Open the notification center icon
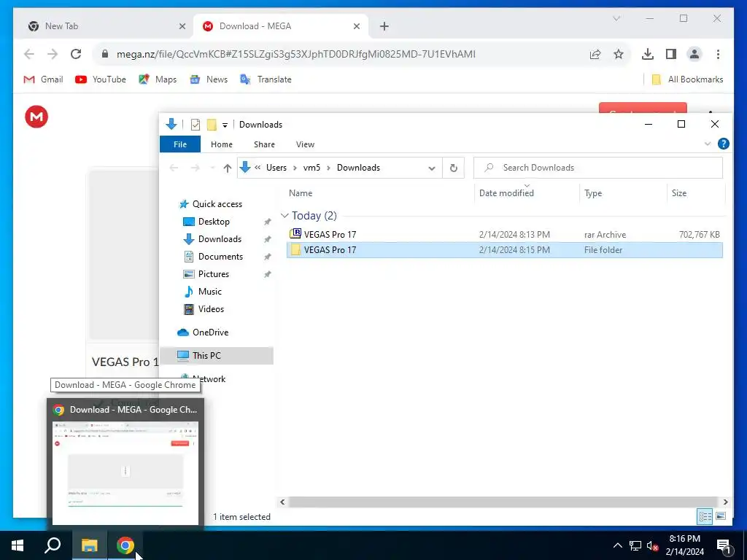 pyautogui.click(x=723, y=545)
